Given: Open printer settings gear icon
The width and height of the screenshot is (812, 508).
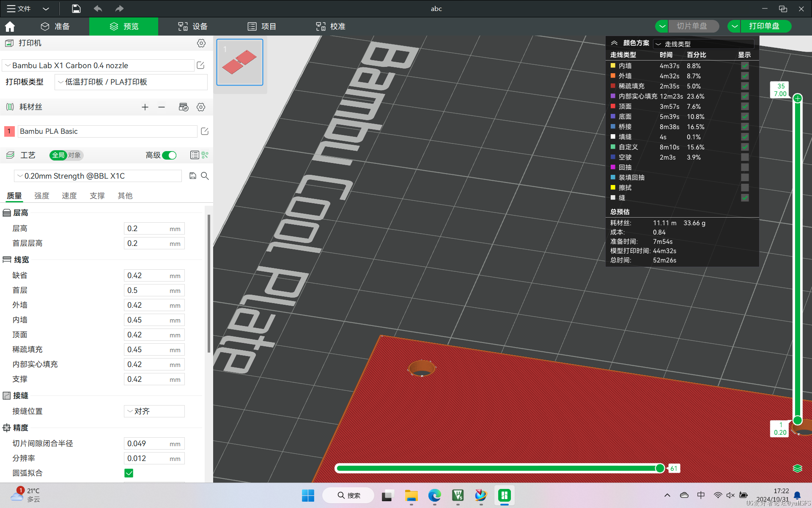Looking at the screenshot, I should (x=201, y=43).
